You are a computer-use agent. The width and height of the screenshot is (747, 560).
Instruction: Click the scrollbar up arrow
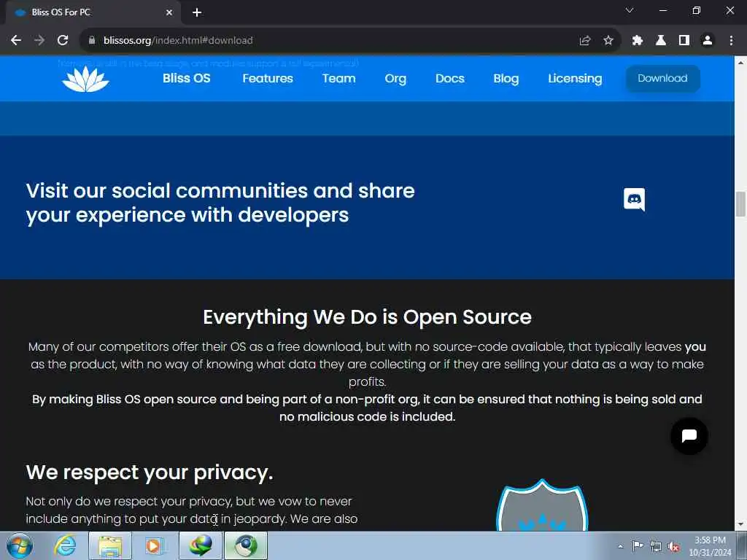point(740,63)
